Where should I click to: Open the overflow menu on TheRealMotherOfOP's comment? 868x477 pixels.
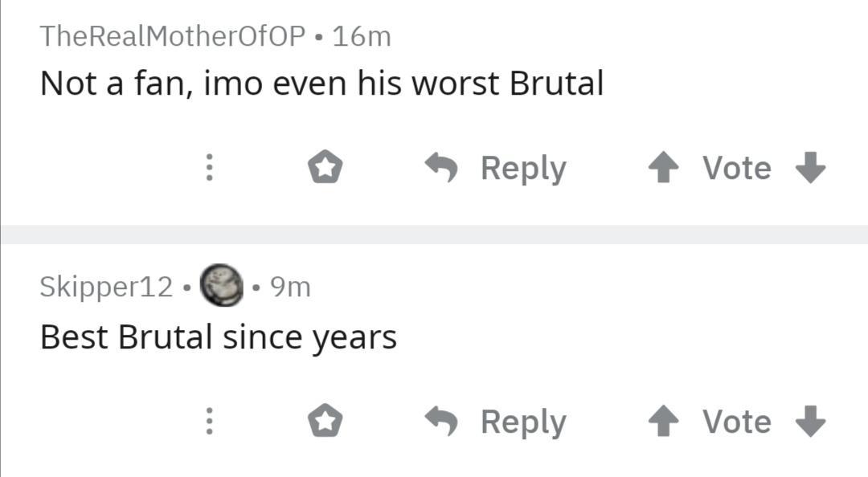point(210,167)
